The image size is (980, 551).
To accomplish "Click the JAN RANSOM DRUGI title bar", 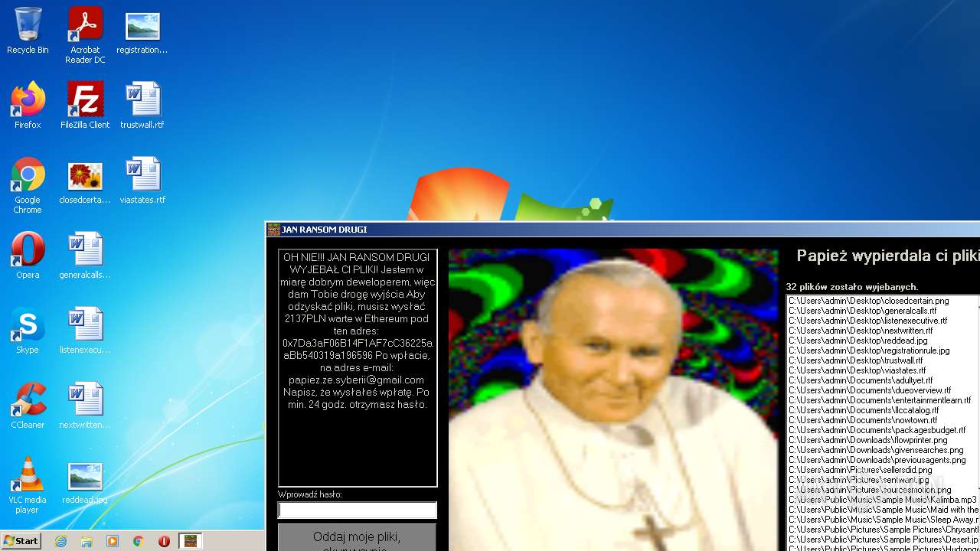I will 622,230.
